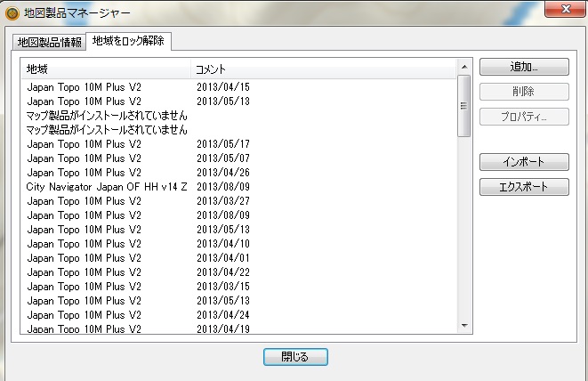Screen dimensions: 588x381
Task: Select row with comment 2013/05/17
Action: [239, 144]
